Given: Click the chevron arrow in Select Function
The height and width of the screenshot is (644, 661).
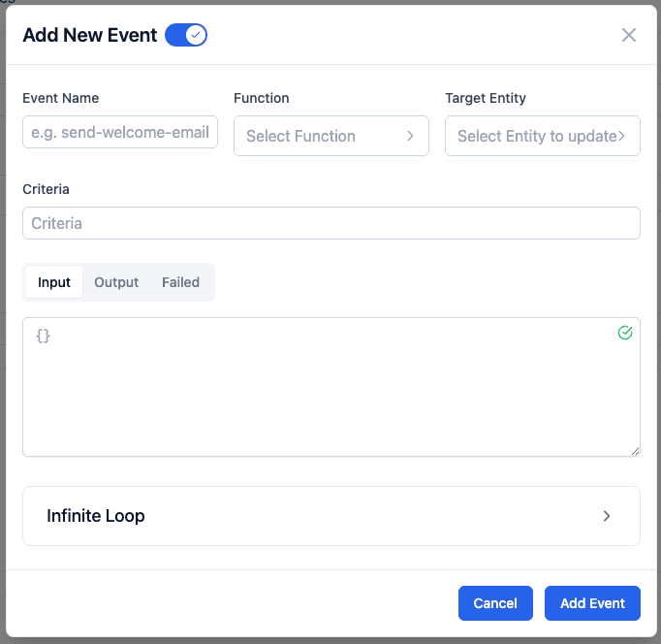Looking at the screenshot, I should click(x=410, y=136).
